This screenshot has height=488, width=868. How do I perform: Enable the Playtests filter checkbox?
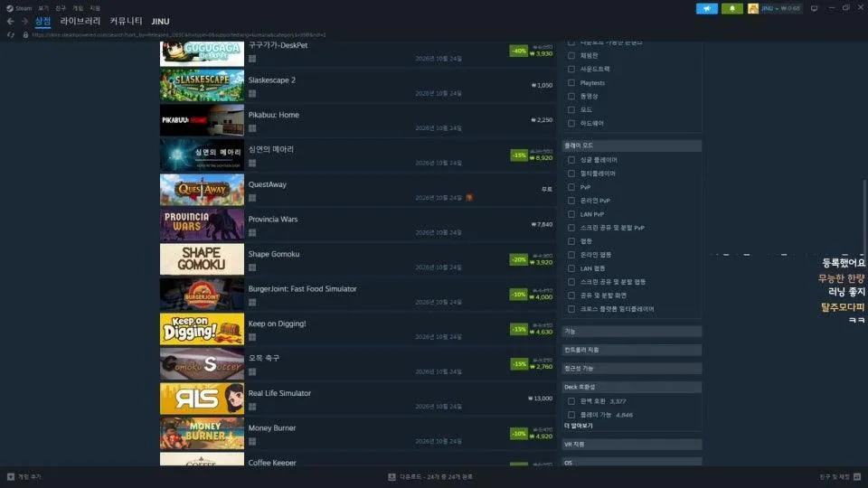click(571, 83)
